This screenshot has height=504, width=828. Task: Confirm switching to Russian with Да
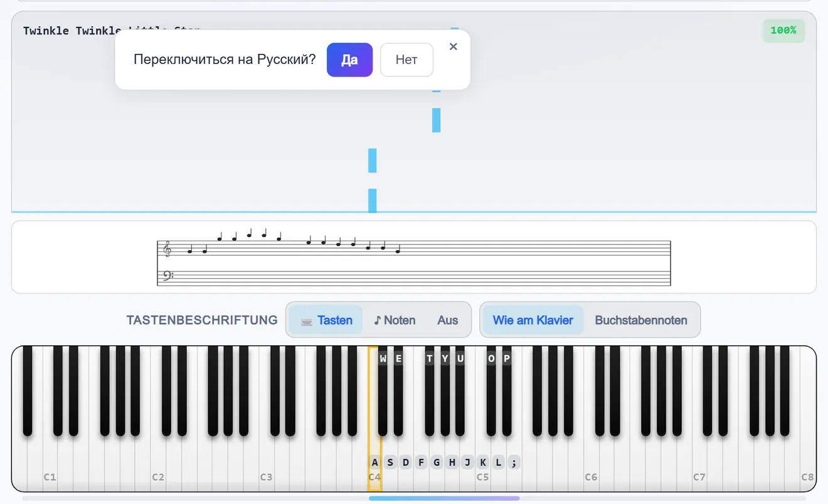pyautogui.click(x=349, y=60)
